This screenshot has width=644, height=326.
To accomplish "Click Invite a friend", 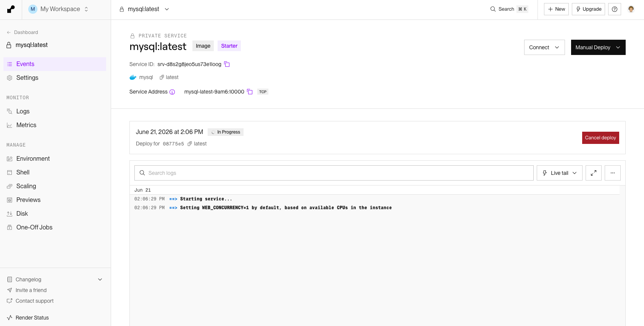I will [27, 290].
